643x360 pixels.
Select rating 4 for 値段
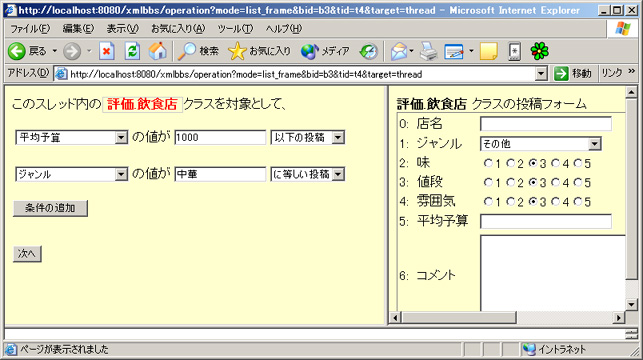click(x=555, y=182)
